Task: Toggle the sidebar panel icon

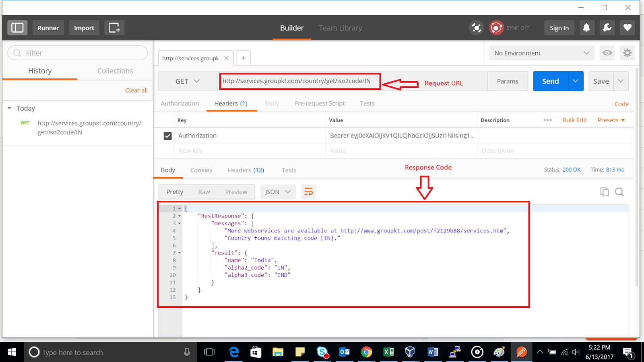Action: (17, 28)
